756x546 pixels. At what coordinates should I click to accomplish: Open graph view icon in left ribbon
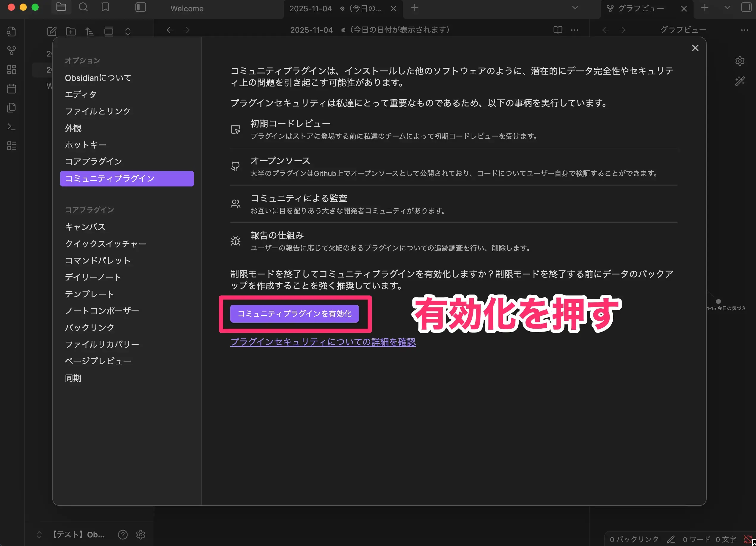coord(12,50)
